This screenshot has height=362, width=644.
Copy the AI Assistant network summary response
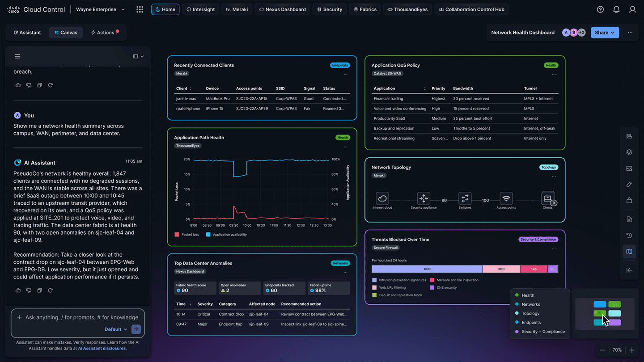(39, 290)
